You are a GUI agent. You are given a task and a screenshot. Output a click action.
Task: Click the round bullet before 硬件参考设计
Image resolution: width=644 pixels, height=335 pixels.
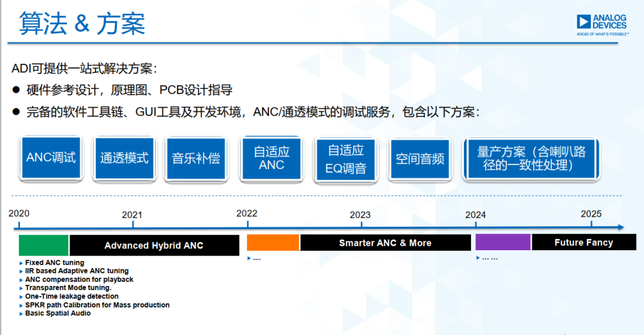16,90
